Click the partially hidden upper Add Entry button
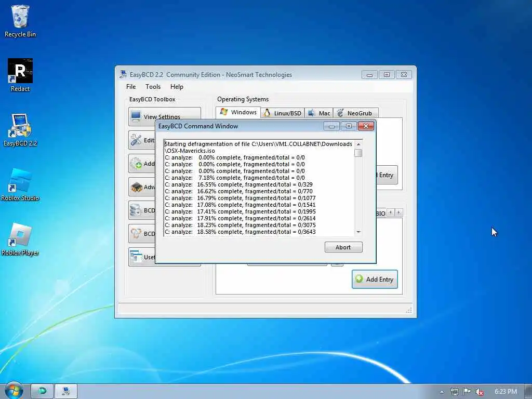Image resolution: width=532 pixels, height=399 pixels. [387, 175]
